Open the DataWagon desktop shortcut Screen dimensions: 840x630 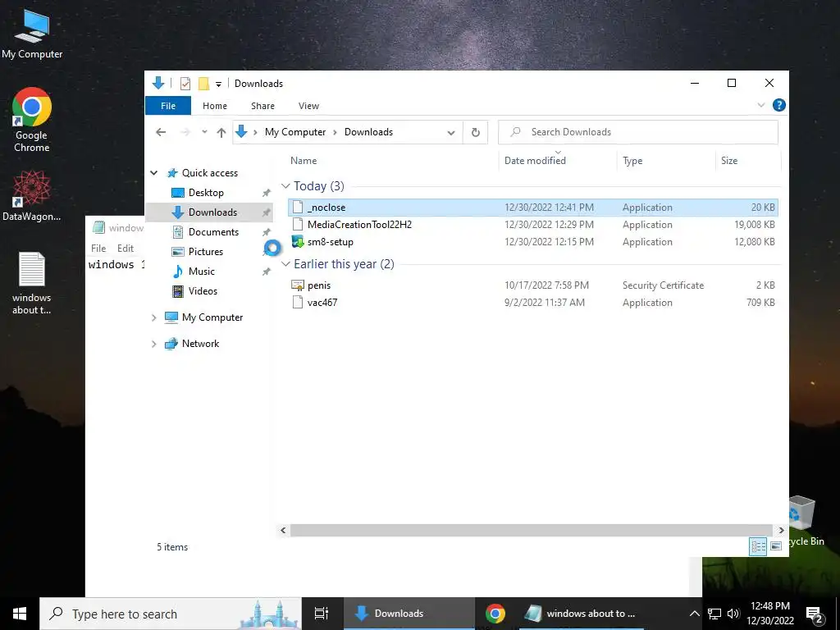pos(32,195)
